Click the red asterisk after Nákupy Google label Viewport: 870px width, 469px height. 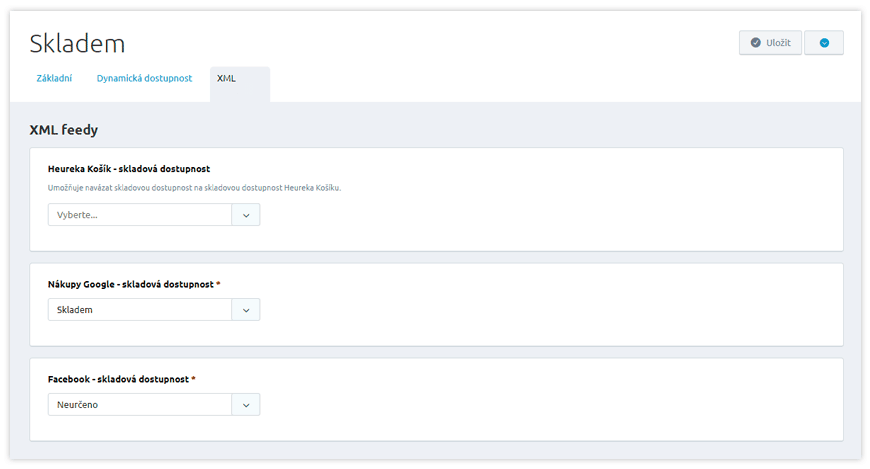218,284
